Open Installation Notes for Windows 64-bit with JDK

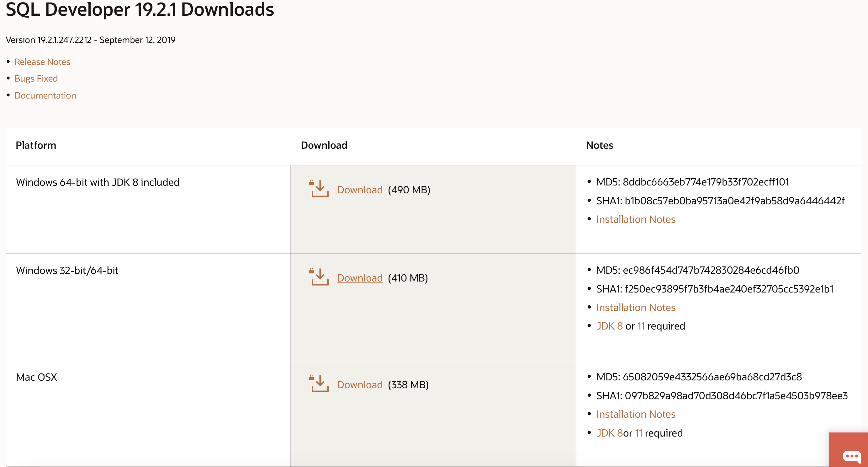coord(636,219)
